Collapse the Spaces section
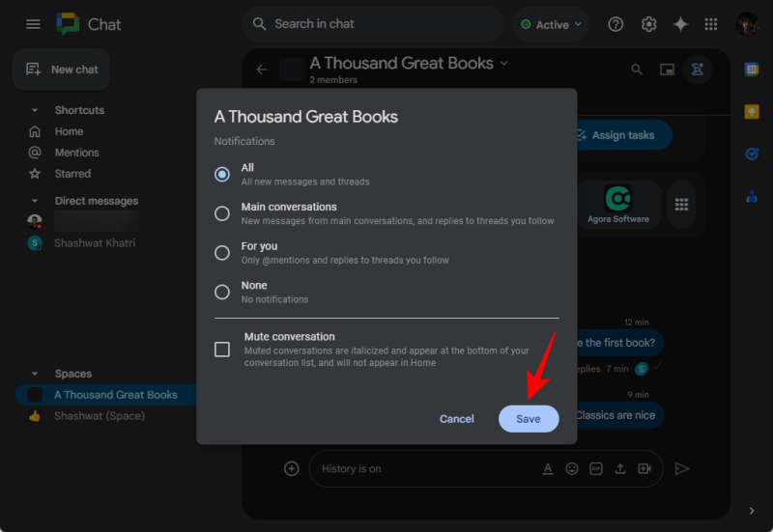 (35, 374)
